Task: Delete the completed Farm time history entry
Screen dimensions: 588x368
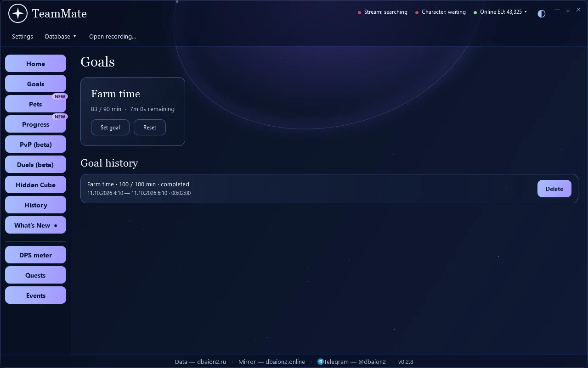Action: point(554,189)
